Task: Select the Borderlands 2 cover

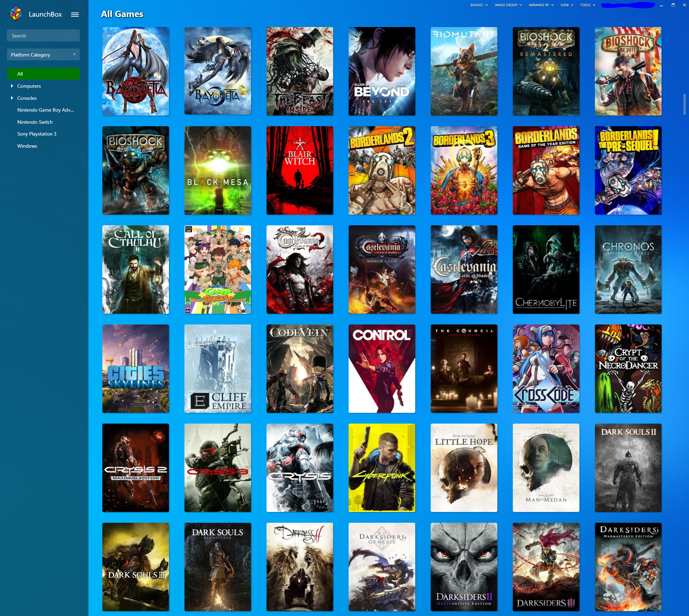Action: (x=382, y=171)
